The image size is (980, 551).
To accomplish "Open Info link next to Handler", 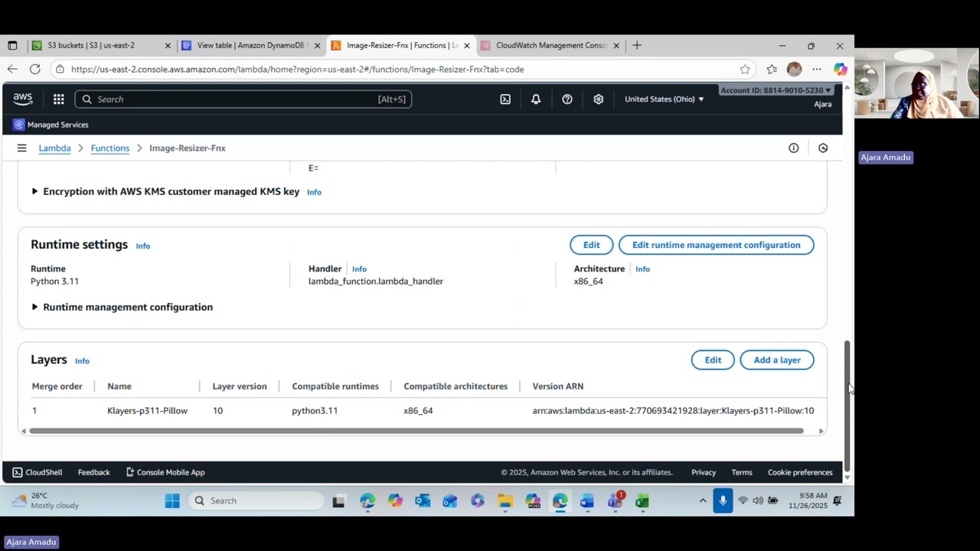I will pyautogui.click(x=359, y=269).
